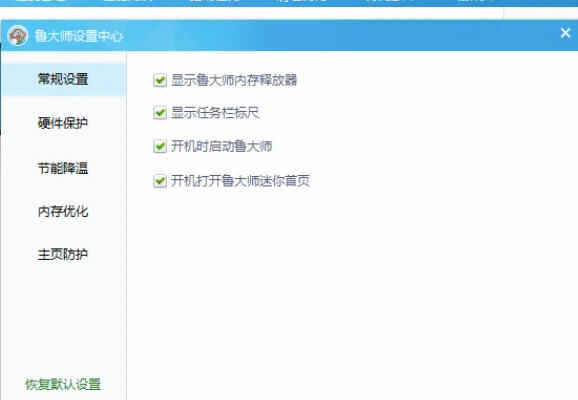Toggle the 显示任务栏标尺 checkbox

pyautogui.click(x=160, y=113)
